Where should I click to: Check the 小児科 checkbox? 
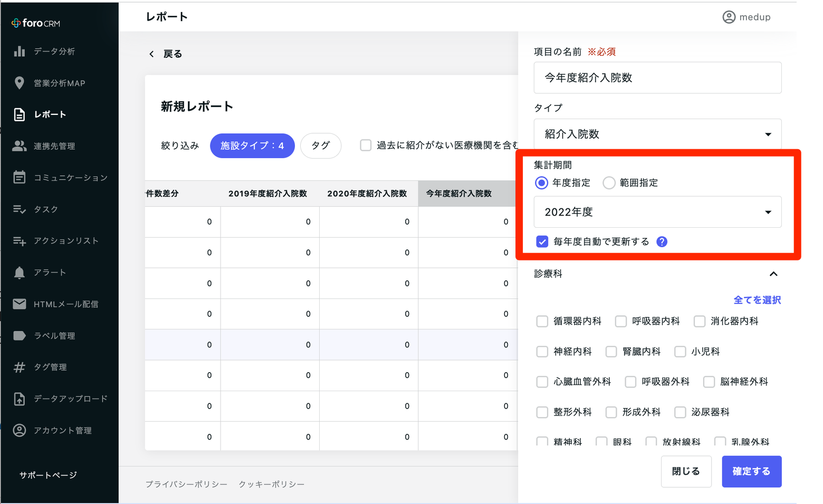tap(680, 352)
